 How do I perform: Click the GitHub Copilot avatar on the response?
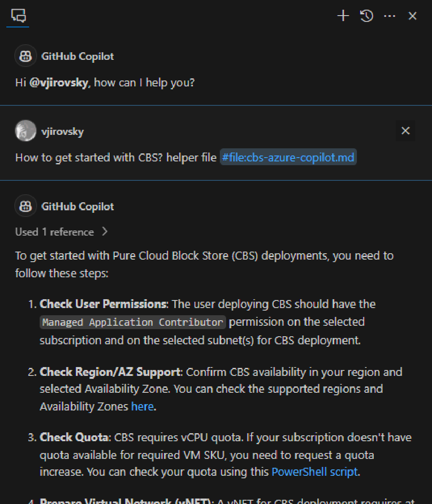tap(25, 206)
